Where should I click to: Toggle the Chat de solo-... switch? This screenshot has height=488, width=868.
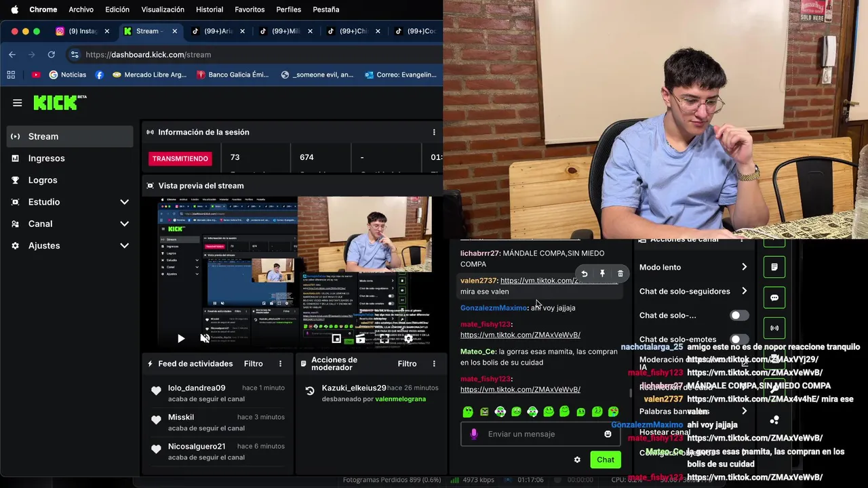click(739, 315)
